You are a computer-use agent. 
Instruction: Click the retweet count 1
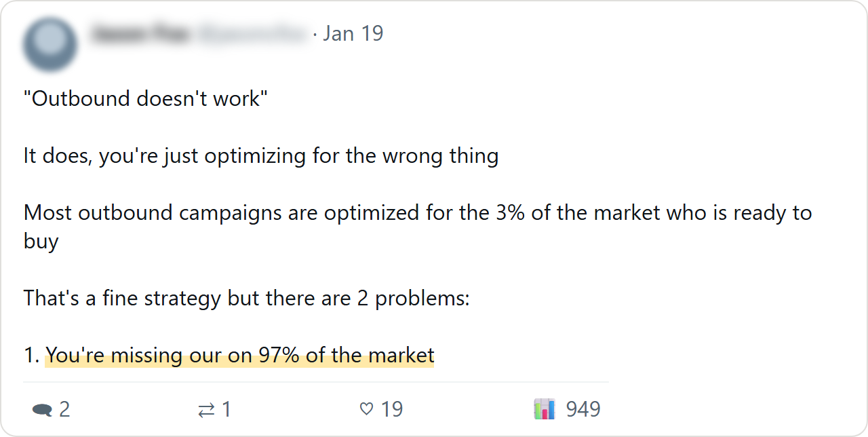tap(226, 409)
